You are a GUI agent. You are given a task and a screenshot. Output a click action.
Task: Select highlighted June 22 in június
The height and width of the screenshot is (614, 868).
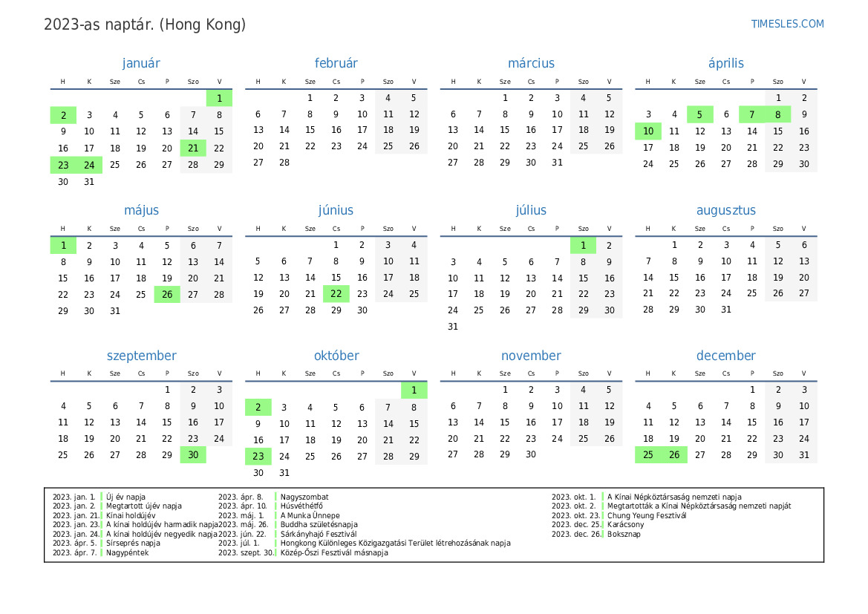(x=336, y=293)
